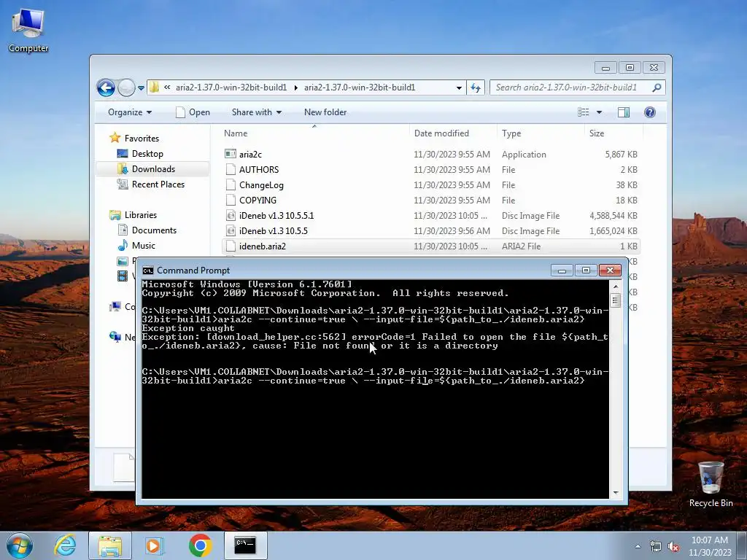Select the COPYING file
Screen dimensions: 747x560
(430, 200)
